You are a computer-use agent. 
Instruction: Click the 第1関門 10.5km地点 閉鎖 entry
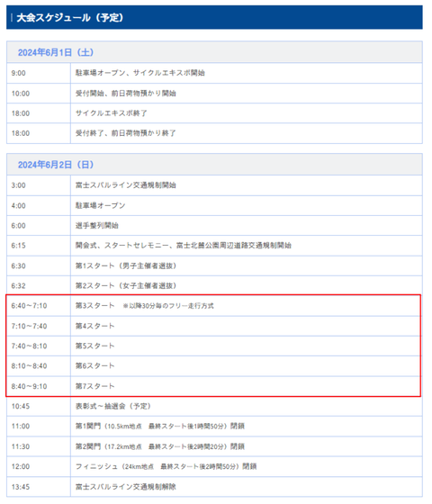point(160,427)
